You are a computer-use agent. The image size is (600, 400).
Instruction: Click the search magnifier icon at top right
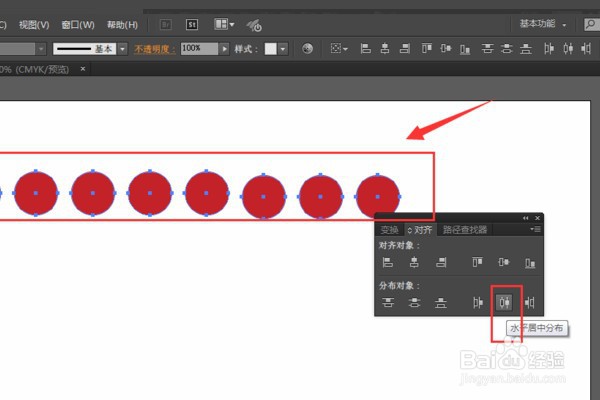point(592,24)
